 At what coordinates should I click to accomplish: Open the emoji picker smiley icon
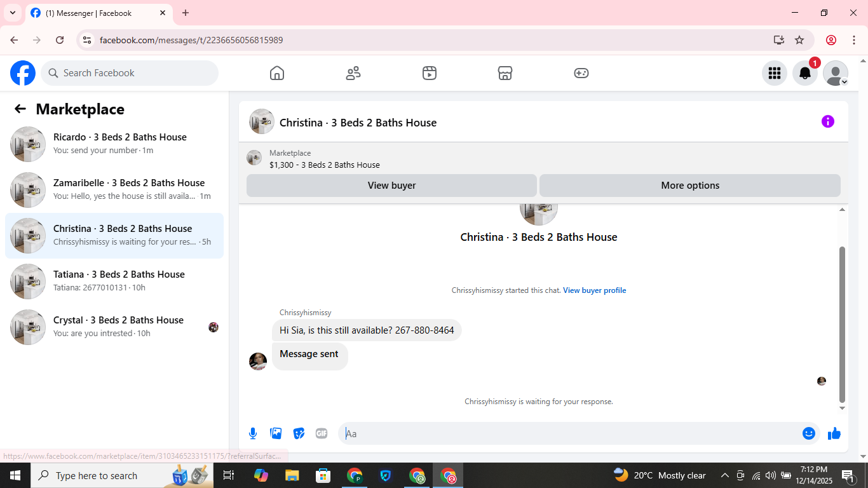coord(809,433)
